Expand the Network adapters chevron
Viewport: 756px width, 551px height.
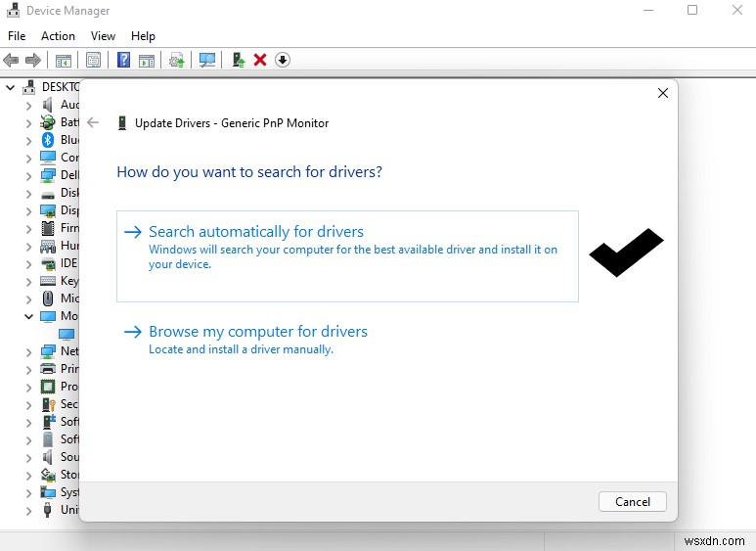coord(29,351)
